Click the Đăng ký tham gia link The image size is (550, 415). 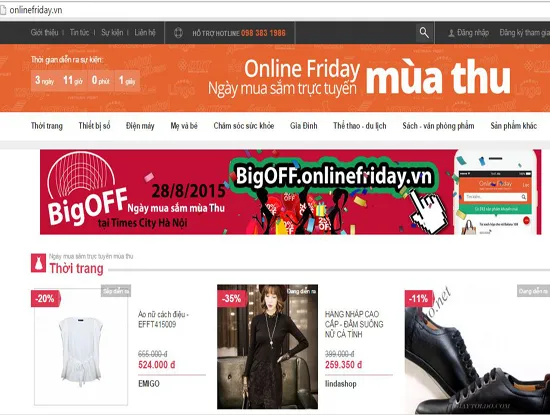[524, 33]
